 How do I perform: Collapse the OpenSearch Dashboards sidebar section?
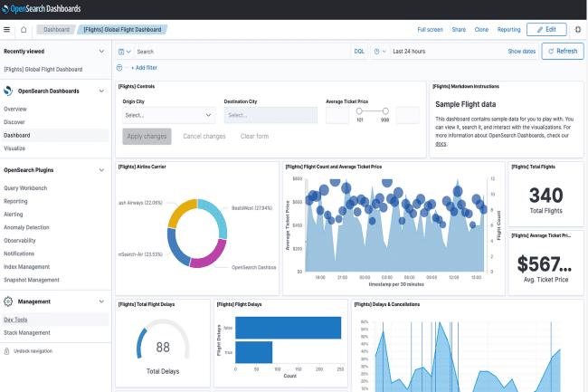coord(101,91)
